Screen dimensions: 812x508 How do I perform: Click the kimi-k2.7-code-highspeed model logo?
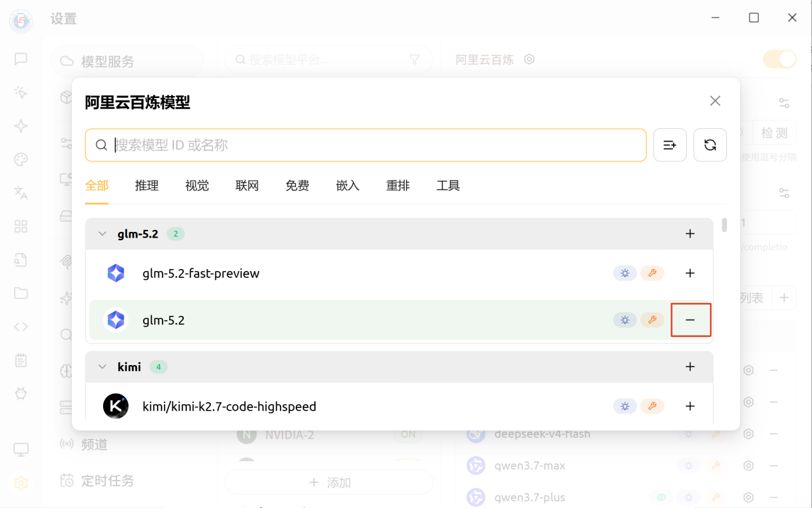pos(116,406)
